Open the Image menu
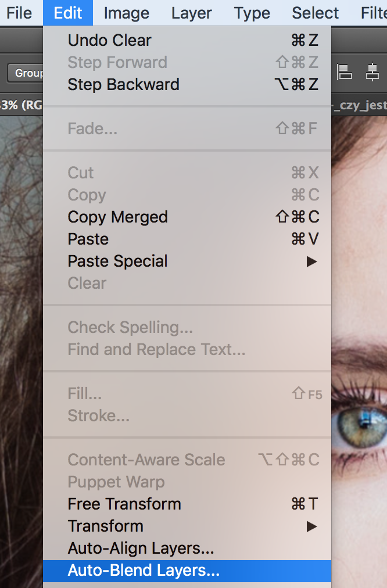This screenshot has width=387, height=588. 126,13
